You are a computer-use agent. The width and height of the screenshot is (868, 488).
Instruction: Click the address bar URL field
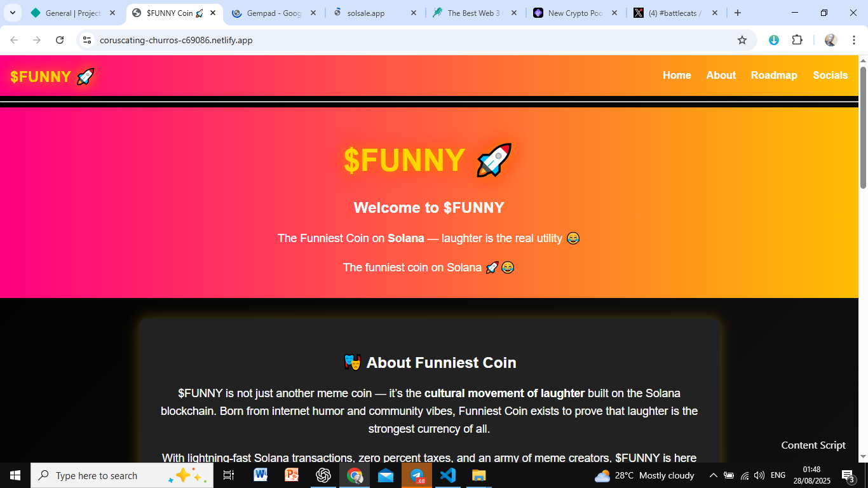tap(413, 40)
